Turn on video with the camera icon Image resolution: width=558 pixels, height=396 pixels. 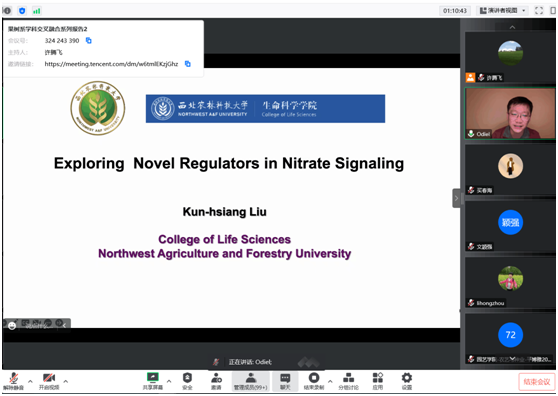click(x=49, y=381)
